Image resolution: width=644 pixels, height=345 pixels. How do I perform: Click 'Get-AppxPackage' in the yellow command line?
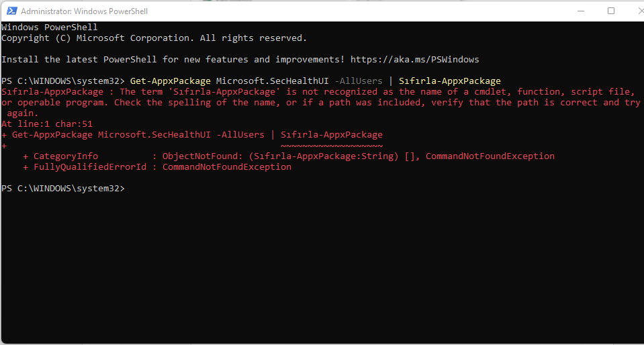(170, 81)
